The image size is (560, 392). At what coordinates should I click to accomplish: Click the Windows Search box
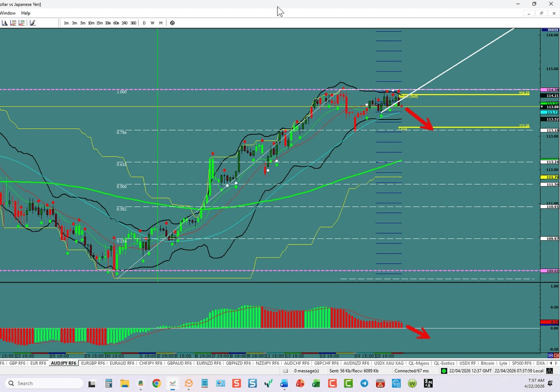[43, 383]
